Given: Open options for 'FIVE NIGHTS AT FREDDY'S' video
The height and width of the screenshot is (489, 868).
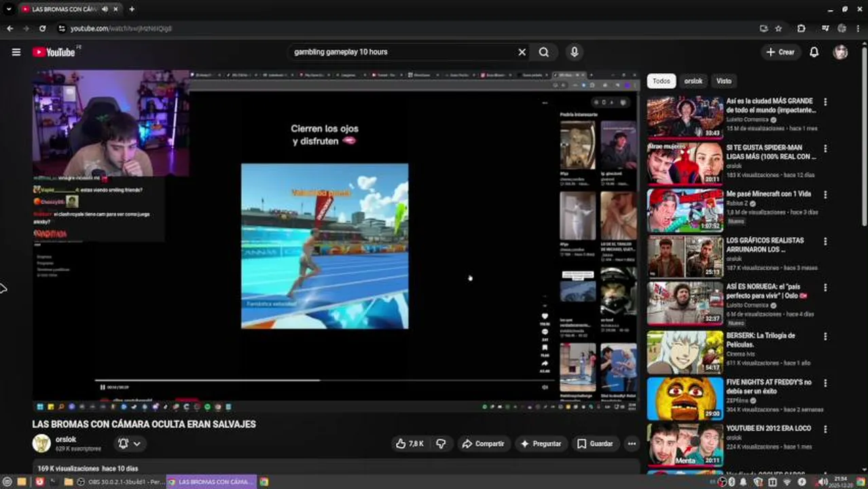Looking at the screenshot, I should click(x=825, y=383).
